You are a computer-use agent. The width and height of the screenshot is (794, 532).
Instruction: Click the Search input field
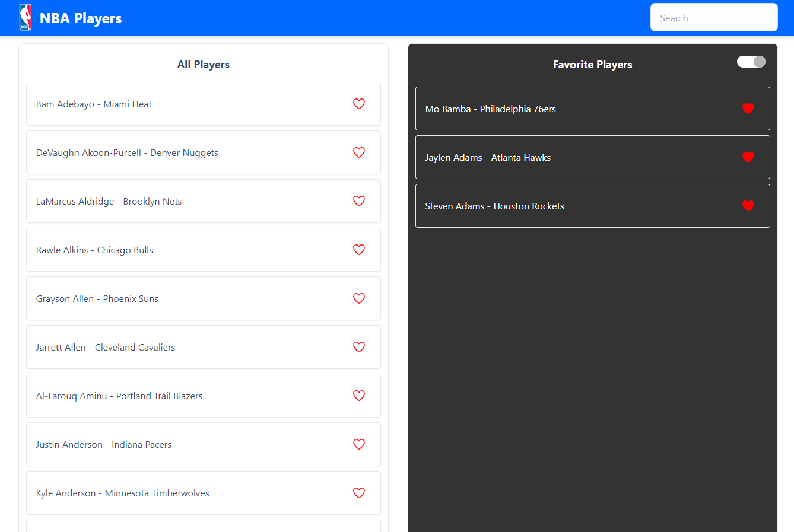714,17
